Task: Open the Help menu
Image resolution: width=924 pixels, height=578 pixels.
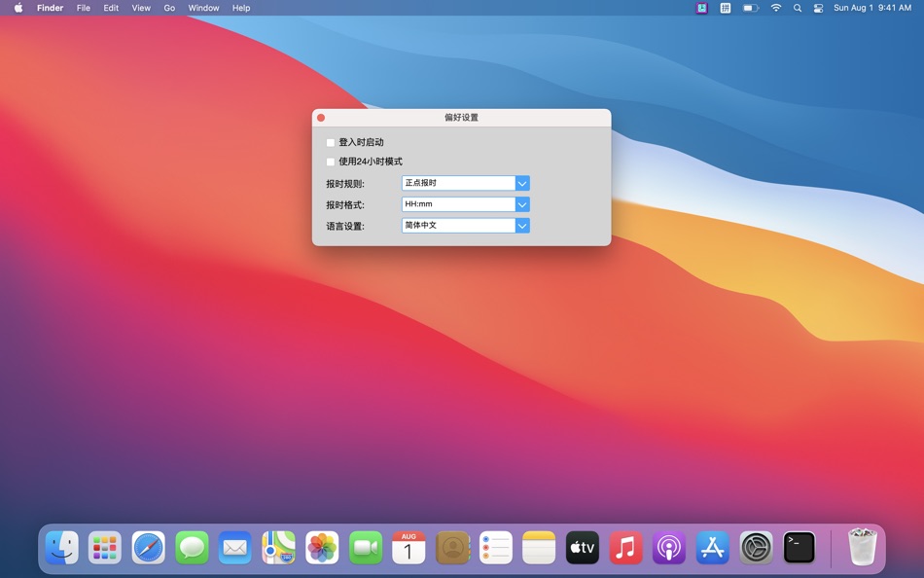Action: pos(241,8)
